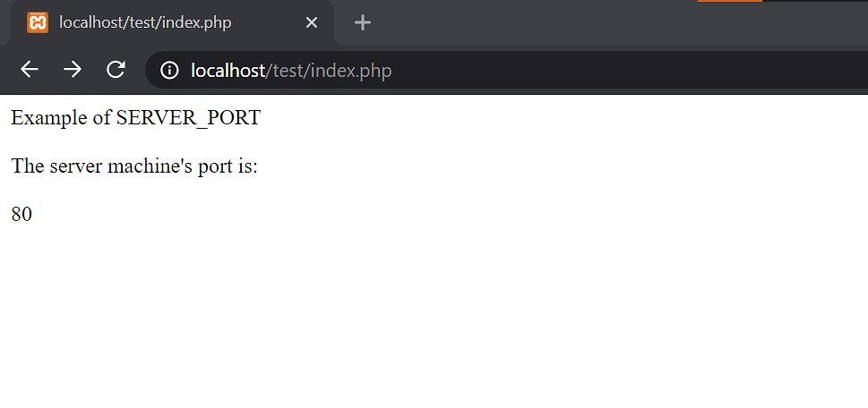
Task: Go forward using the right arrow
Action: (73, 70)
